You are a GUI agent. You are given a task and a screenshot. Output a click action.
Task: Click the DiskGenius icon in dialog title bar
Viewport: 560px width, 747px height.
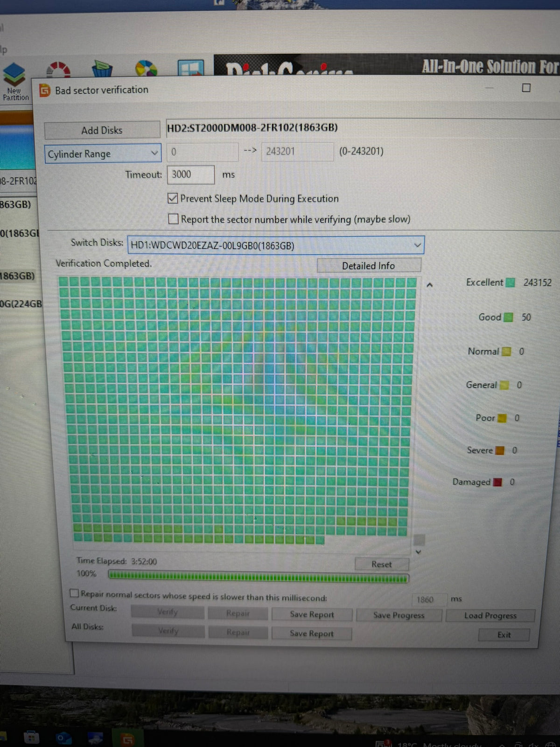click(45, 90)
